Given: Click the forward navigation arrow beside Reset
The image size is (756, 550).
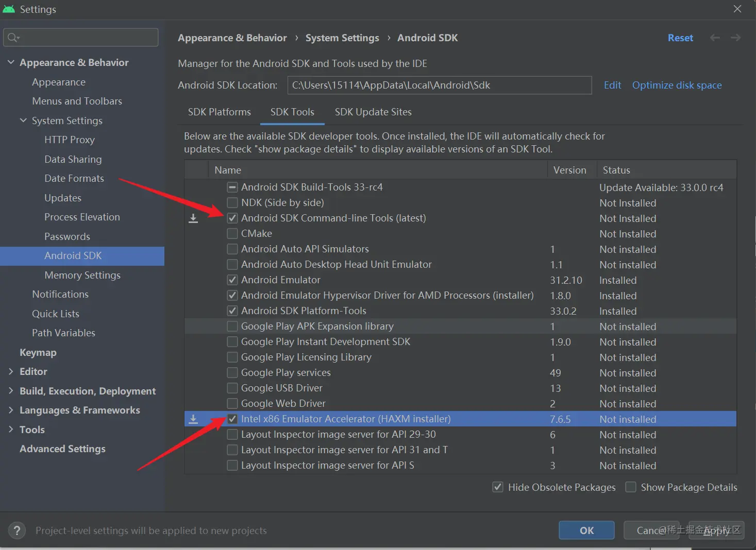Looking at the screenshot, I should coord(735,38).
